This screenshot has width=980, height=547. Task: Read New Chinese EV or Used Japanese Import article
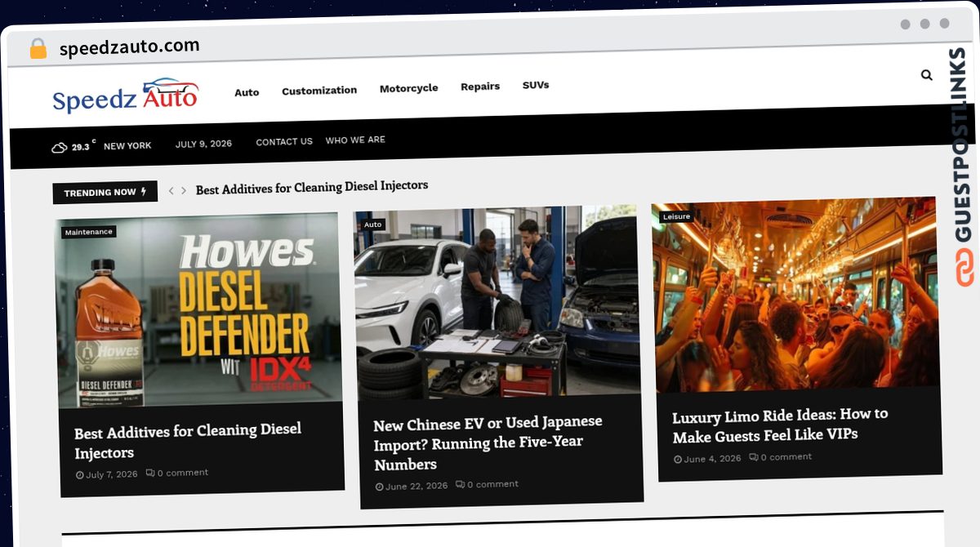pos(488,443)
